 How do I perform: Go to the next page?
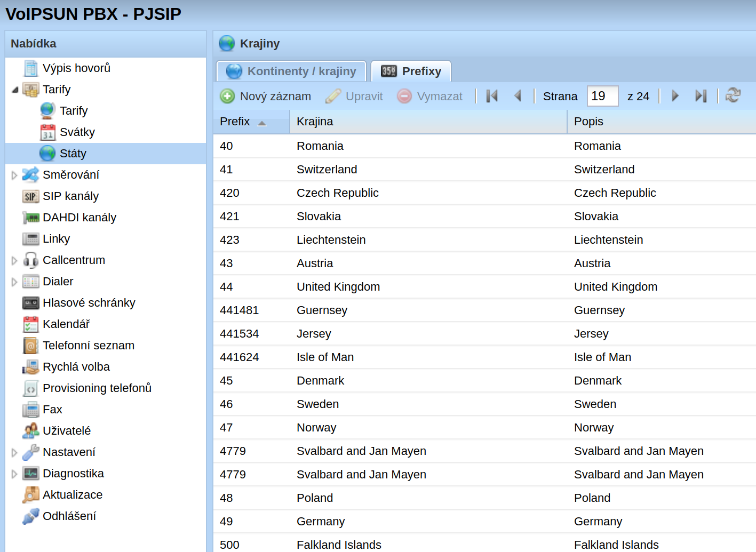click(x=675, y=96)
